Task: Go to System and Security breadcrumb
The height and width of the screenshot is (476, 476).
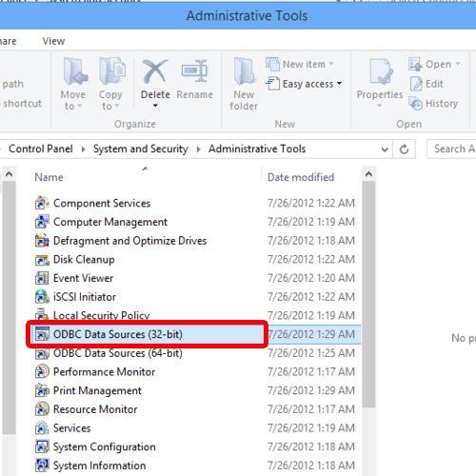Action: click(x=141, y=149)
